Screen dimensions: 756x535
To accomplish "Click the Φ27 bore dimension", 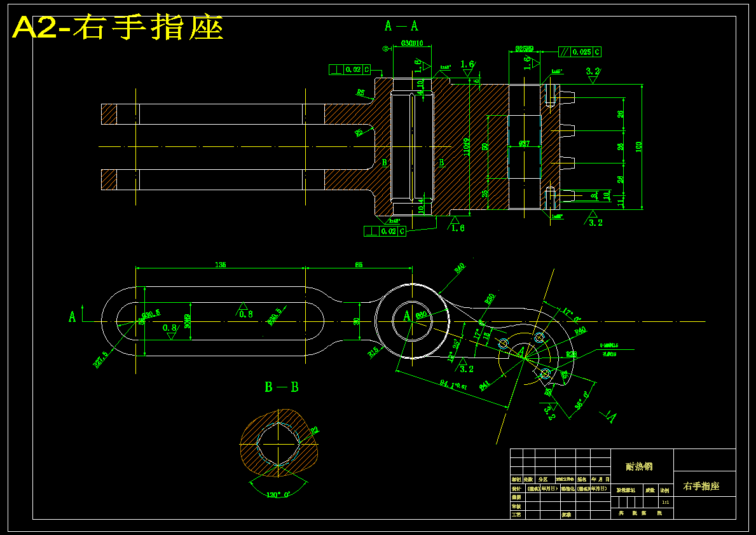I will [524, 144].
